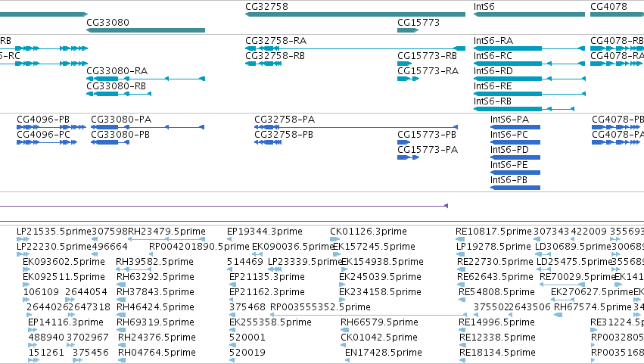
Task: Open transcript IntS6-RA label
Action: pyautogui.click(x=493, y=41)
